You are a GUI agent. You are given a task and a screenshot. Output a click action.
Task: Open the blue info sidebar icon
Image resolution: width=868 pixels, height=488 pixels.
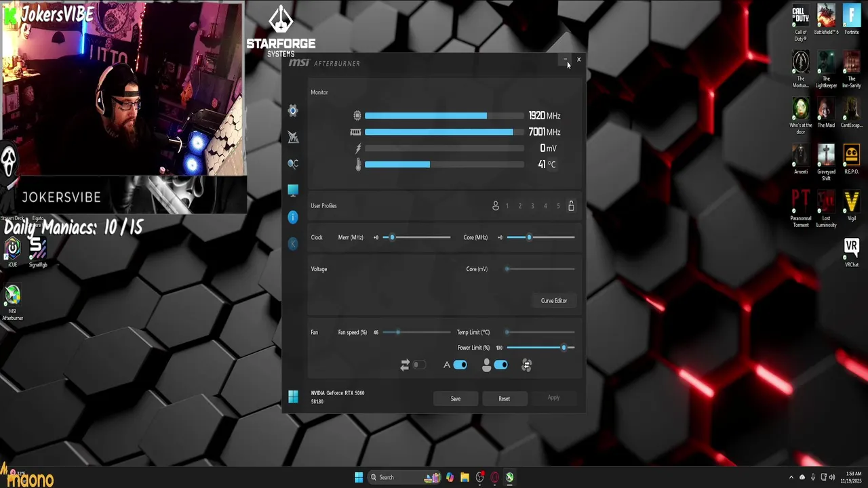tap(293, 217)
